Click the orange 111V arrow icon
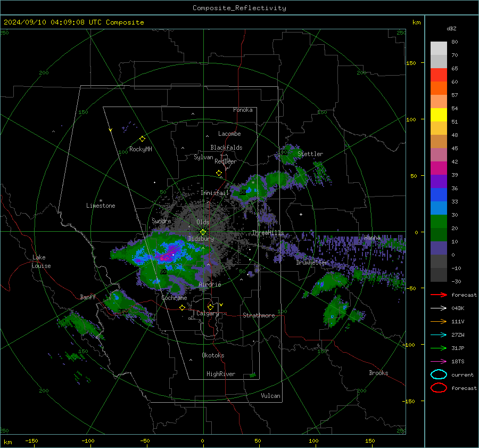This screenshot has height=448, width=479. tap(439, 321)
